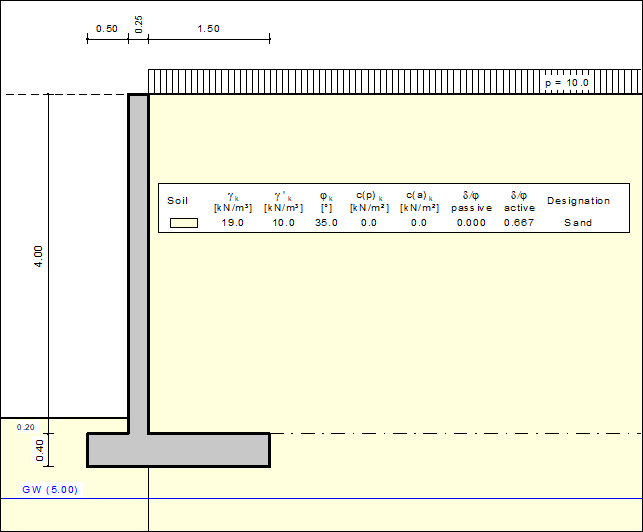Click the 0.667 active wall friction value
643x532 pixels.
(x=520, y=223)
